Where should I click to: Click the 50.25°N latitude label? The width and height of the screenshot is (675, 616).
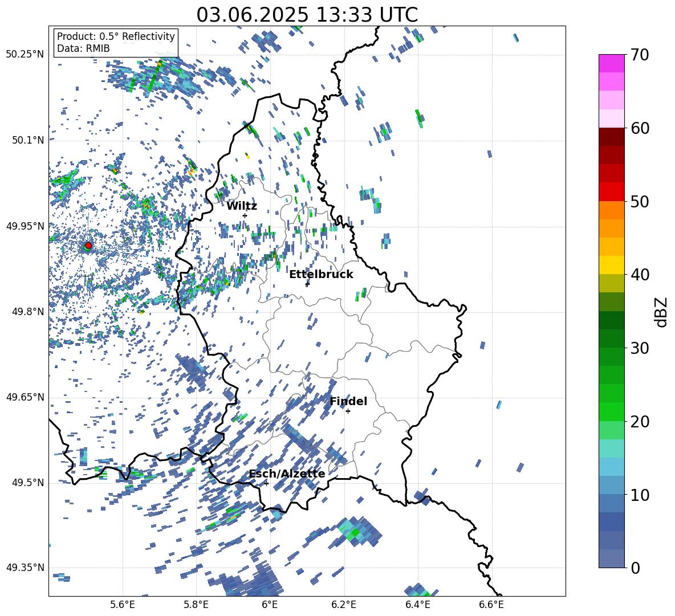click(25, 55)
